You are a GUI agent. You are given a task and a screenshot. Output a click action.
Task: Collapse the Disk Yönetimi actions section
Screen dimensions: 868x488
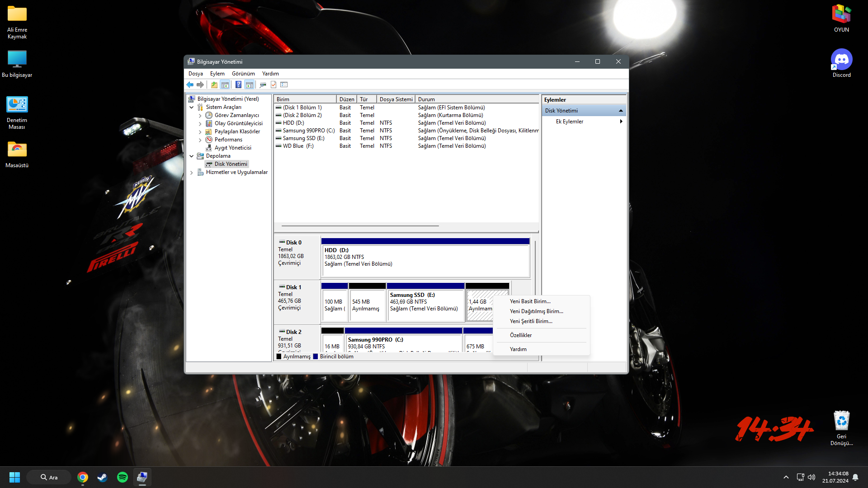[x=621, y=111]
